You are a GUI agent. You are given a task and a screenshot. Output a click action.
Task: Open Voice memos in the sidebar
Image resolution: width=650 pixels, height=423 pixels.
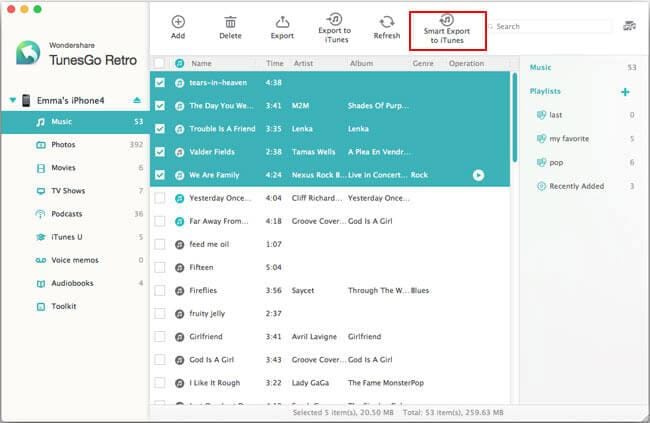tap(75, 260)
